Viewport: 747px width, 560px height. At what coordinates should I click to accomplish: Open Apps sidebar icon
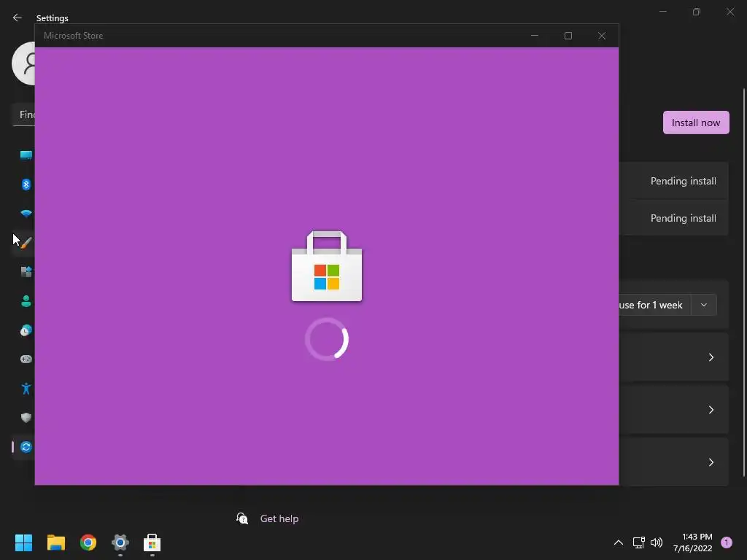26,272
